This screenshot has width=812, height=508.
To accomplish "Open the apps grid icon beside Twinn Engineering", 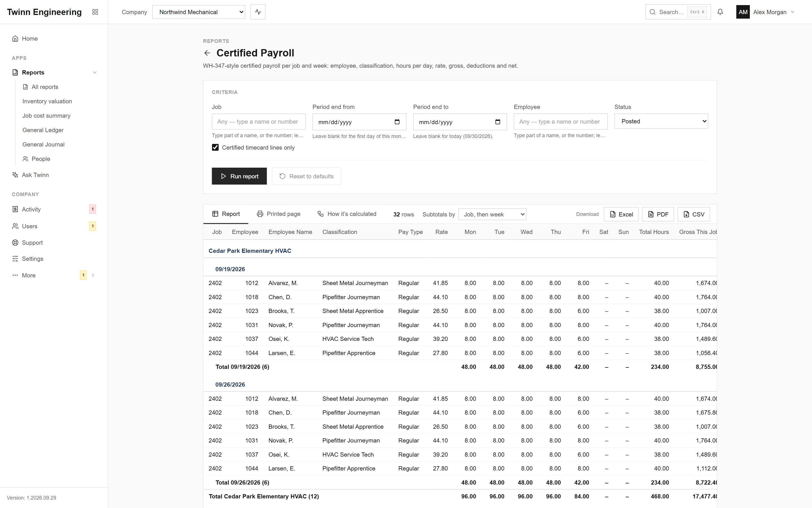I will pyautogui.click(x=95, y=12).
